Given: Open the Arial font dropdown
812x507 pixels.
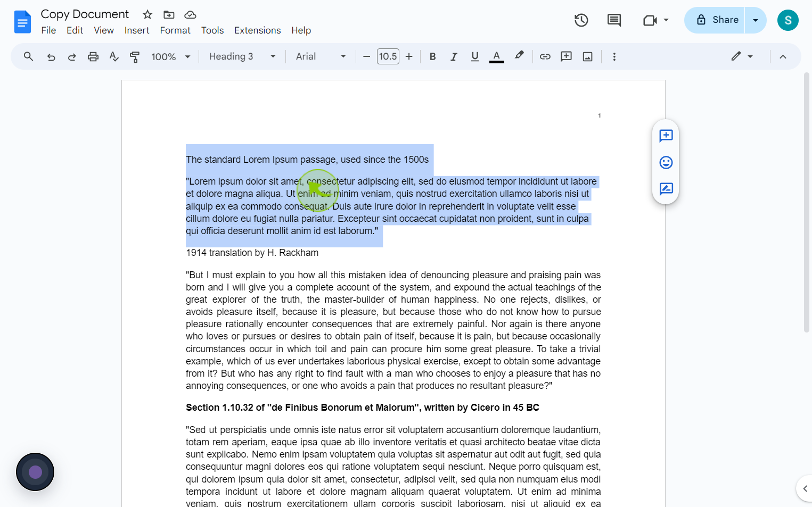Looking at the screenshot, I should tap(321, 56).
